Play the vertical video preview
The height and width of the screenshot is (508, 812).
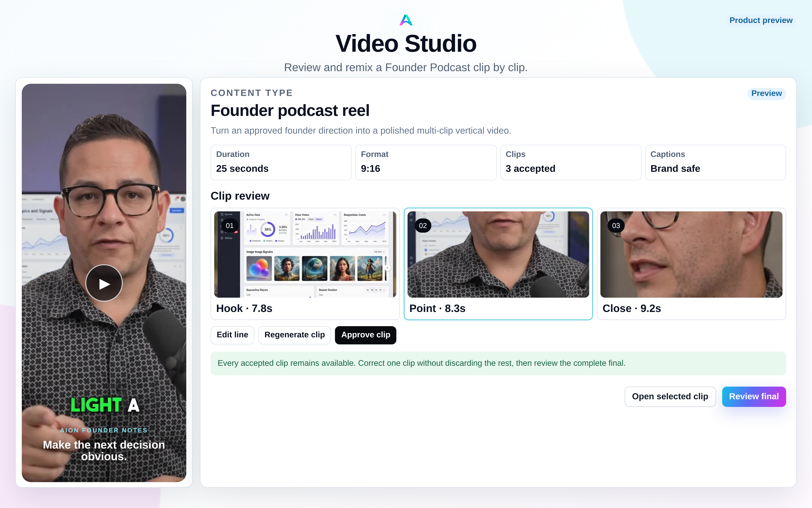tap(104, 283)
